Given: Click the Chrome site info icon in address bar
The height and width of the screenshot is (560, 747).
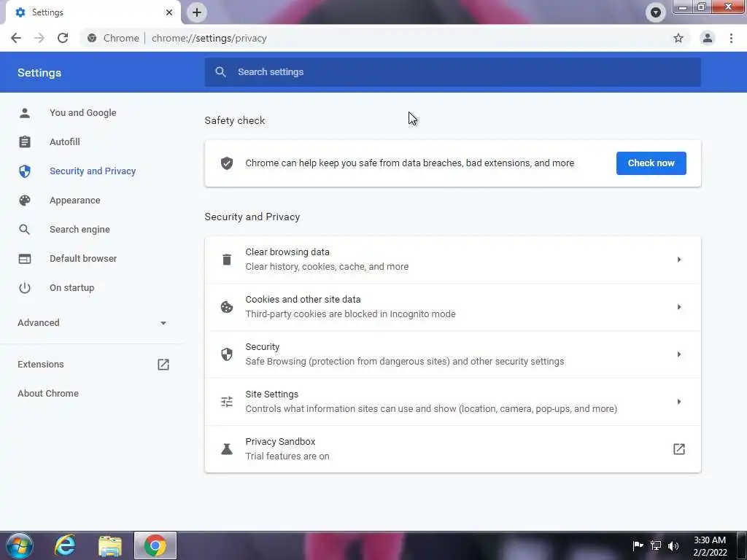Looking at the screenshot, I should [92, 38].
